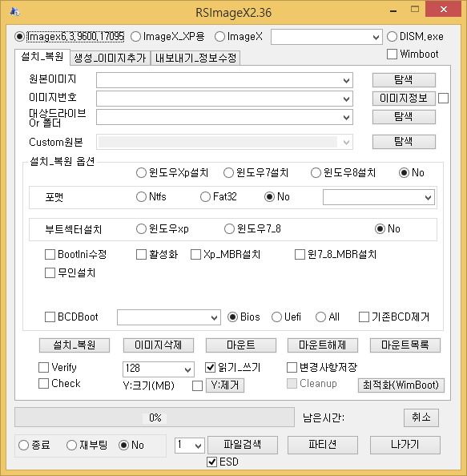The width and height of the screenshot is (467, 476).
Task: Select the All radio option
Action: 328,317
